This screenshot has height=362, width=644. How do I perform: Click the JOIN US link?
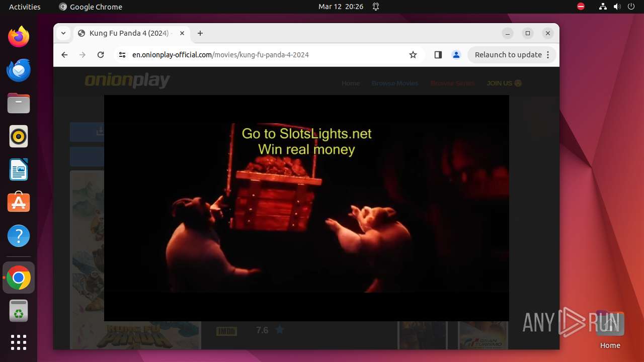pos(504,83)
